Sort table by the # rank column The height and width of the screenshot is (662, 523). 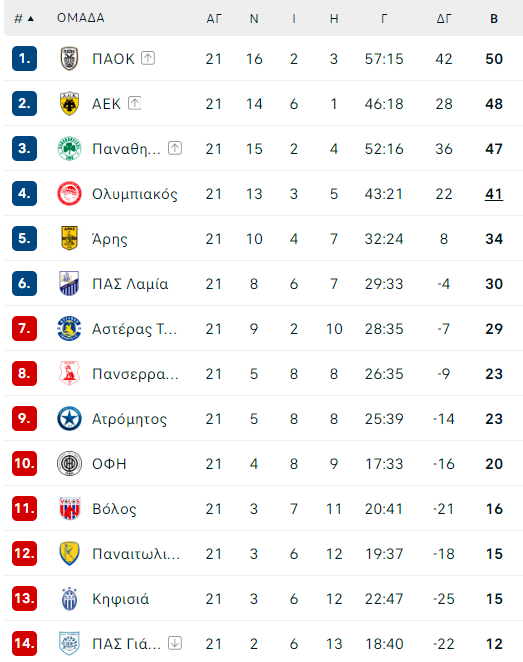(x=24, y=19)
